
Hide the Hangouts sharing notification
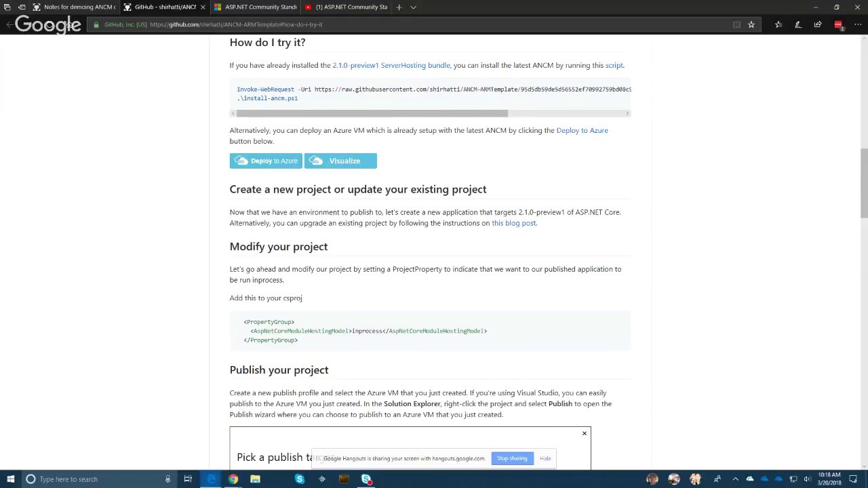545,458
